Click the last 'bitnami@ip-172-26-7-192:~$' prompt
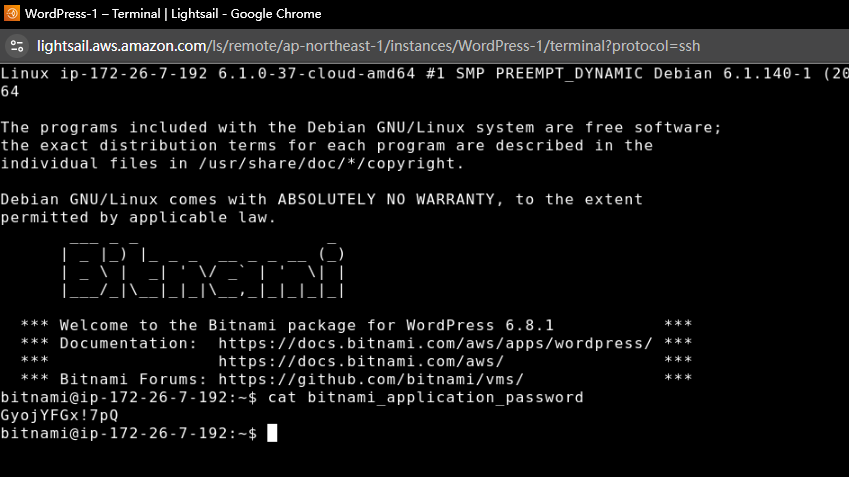 [129, 433]
